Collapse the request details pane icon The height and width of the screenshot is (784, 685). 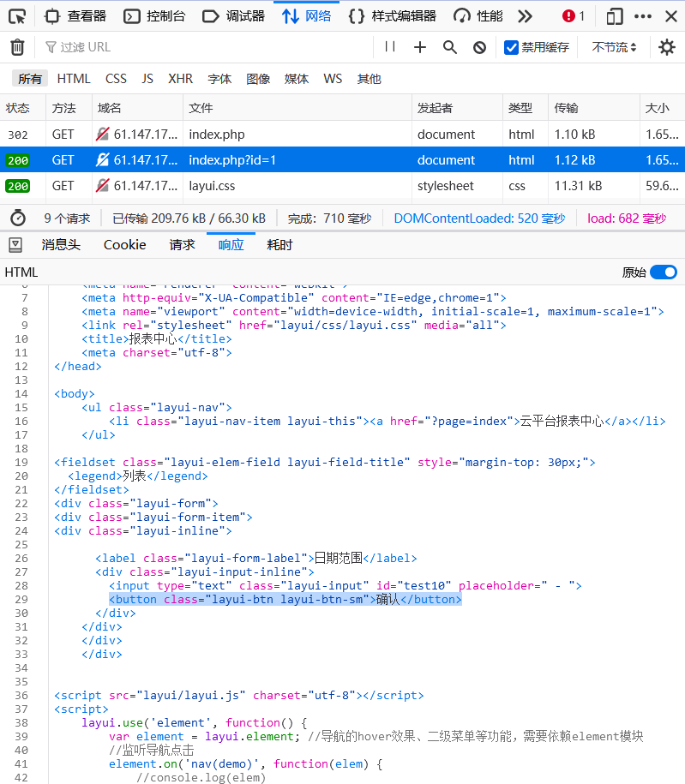(x=15, y=245)
